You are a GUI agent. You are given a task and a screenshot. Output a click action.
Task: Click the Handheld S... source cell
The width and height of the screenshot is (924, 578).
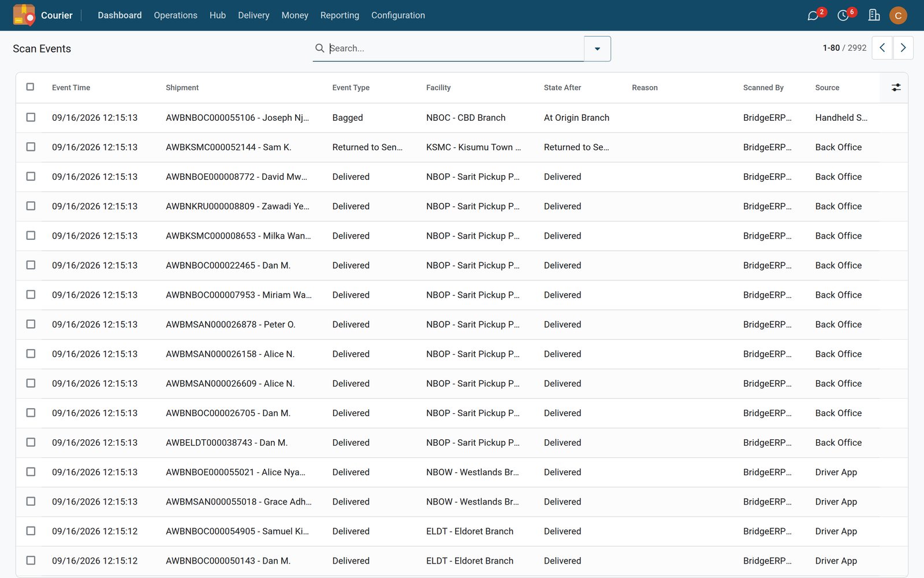(x=841, y=117)
